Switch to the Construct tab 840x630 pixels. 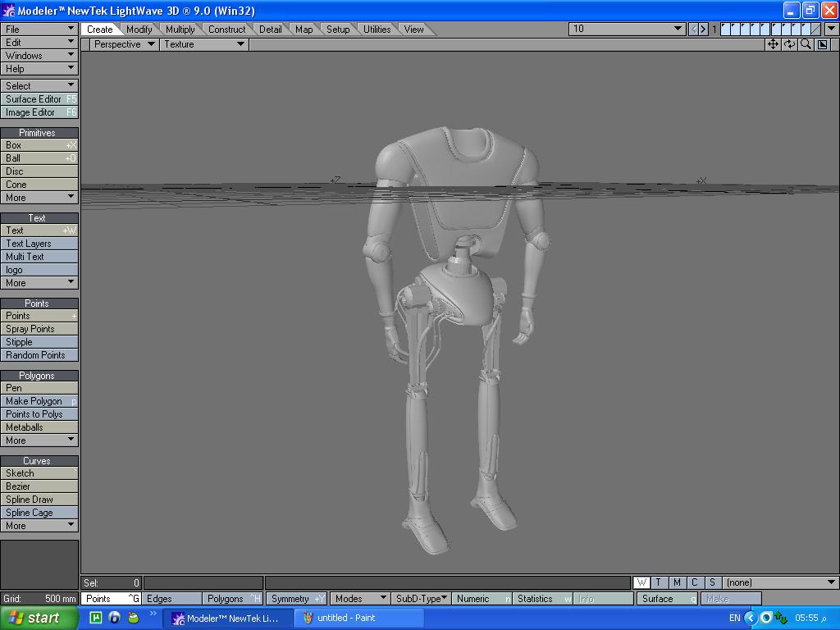click(x=226, y=30)
